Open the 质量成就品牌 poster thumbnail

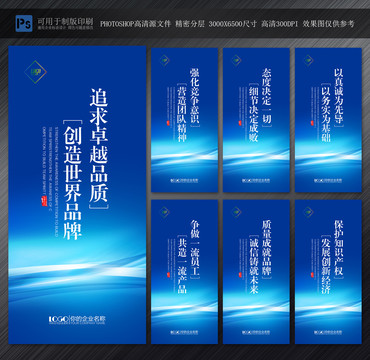click(x=256, y=272)
